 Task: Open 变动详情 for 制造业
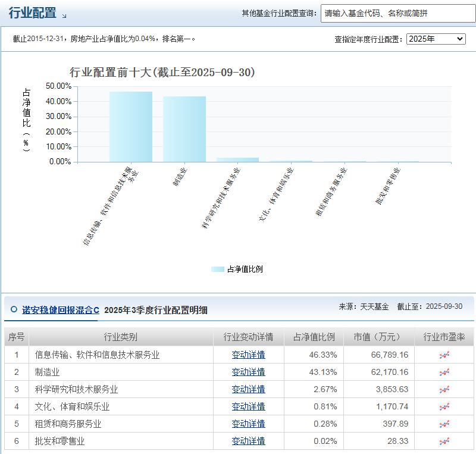[248, 372]
